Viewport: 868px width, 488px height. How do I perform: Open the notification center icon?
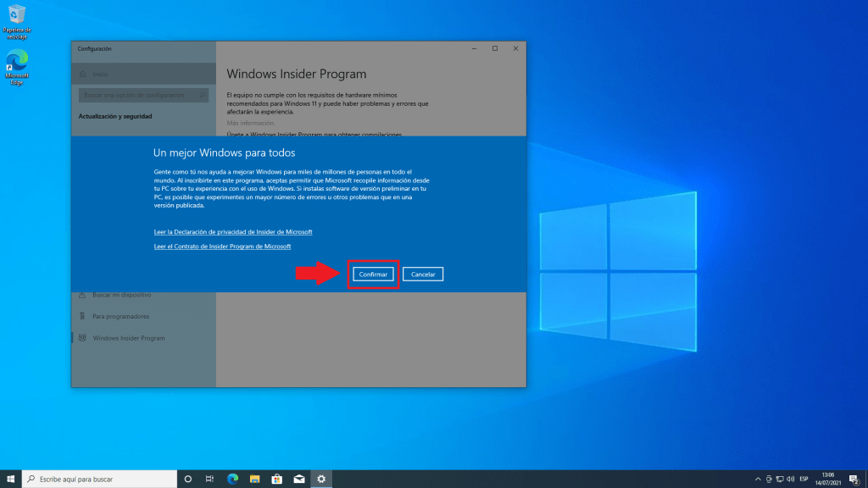(x=854, y=479)
